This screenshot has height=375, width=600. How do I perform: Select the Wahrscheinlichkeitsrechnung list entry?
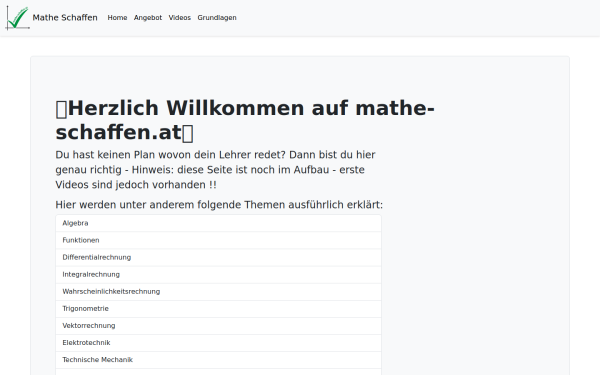(218, 292)
